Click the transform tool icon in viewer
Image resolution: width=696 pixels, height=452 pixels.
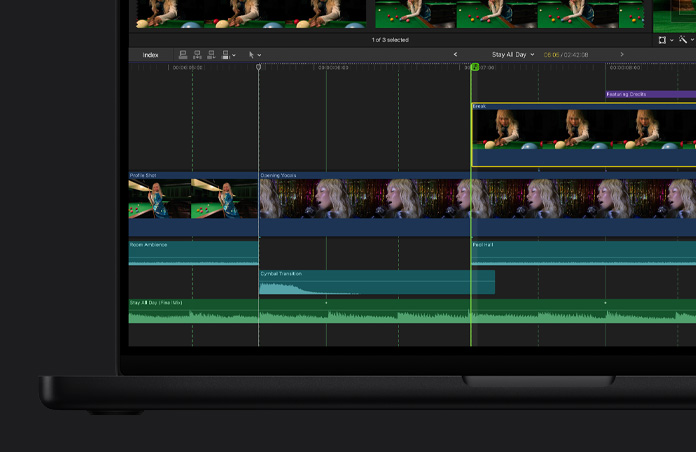[662, 40]
